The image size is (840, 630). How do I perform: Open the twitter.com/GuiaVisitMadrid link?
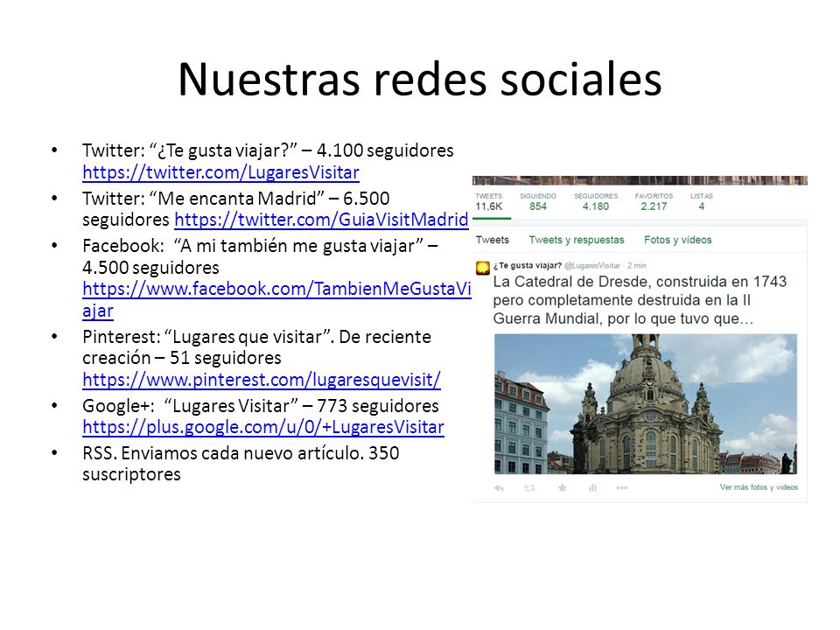point(321,220)
